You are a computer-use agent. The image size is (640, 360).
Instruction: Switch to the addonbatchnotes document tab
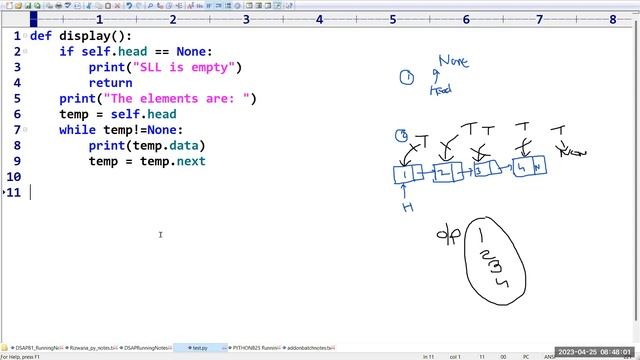coord(309,348)
